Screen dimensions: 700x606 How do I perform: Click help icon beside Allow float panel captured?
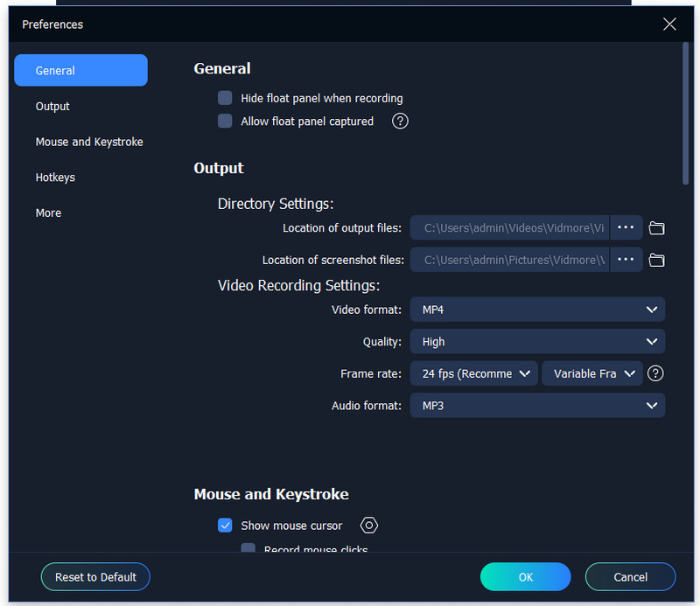click(400, 122)
